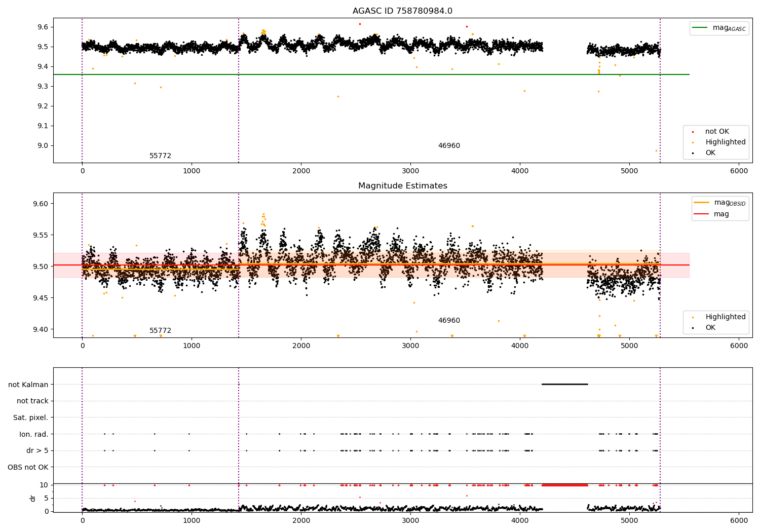Click the title 'AGASC ID 758780984.0'
760x532 pixels.
pos(403,11)
